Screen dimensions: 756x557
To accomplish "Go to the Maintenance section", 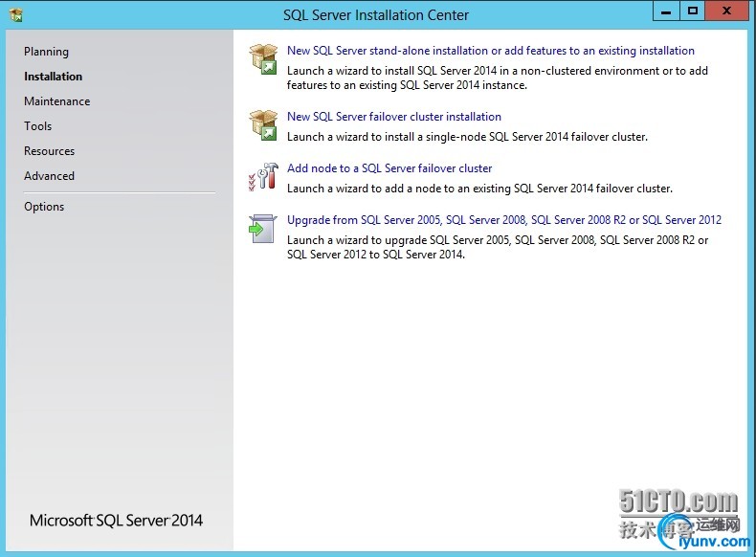I will 56,101.
